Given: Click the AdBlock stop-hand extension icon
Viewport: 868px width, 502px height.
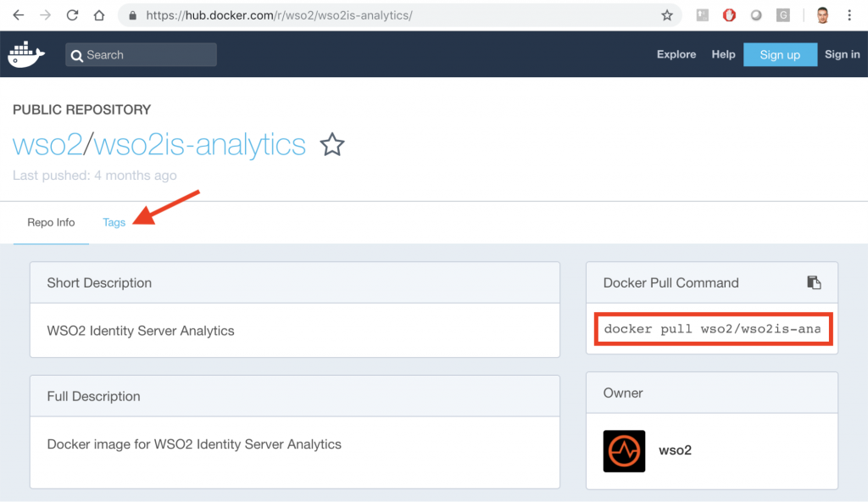Looking at the screenshot, I should point(729,15).
